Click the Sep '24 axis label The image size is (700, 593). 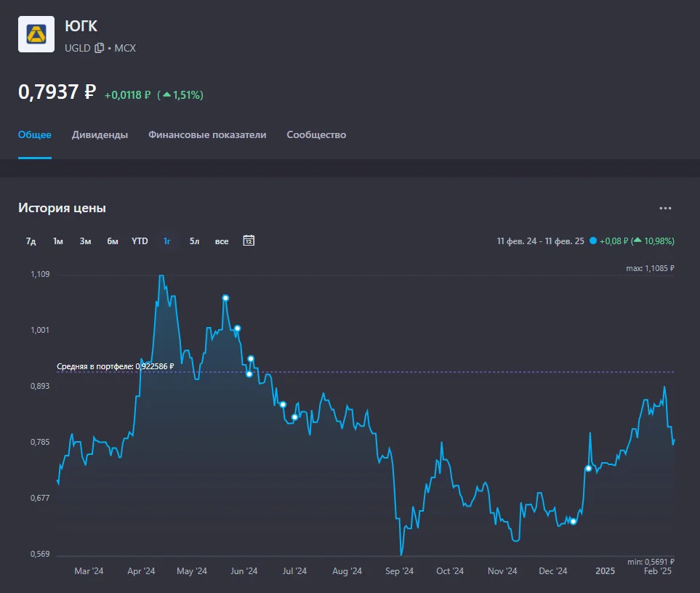click(400, 571)
